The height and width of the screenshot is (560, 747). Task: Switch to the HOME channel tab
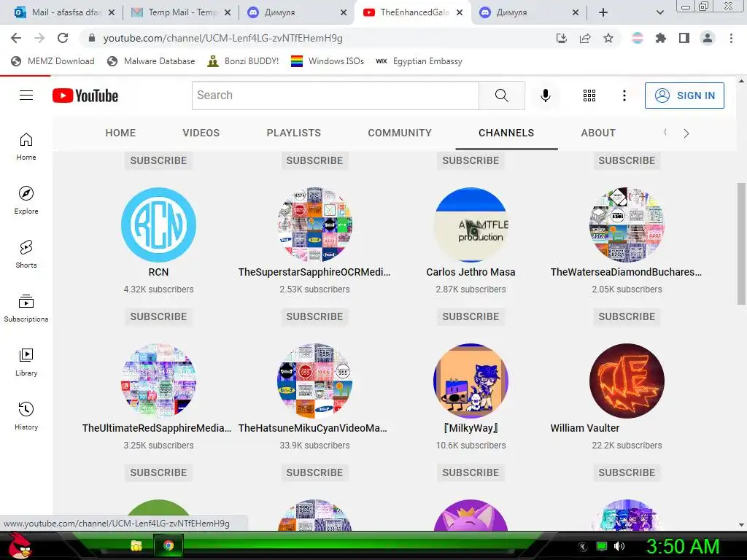120,133
